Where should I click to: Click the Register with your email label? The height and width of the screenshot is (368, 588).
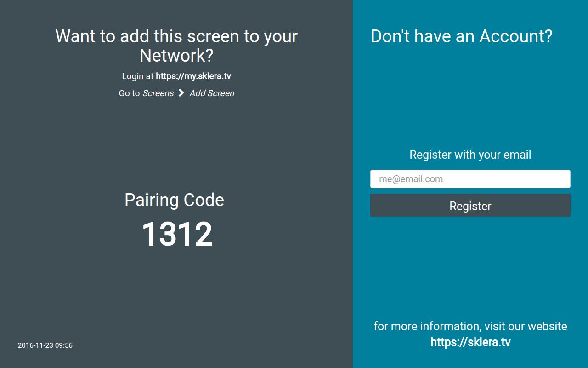pos(470,155)
